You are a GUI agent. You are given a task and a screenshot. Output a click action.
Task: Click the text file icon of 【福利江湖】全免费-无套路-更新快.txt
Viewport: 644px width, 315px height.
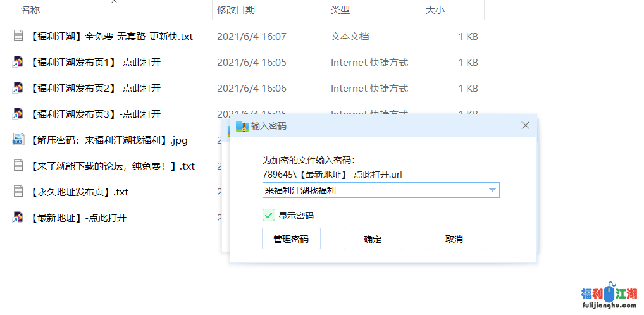[x=18, y=36]
